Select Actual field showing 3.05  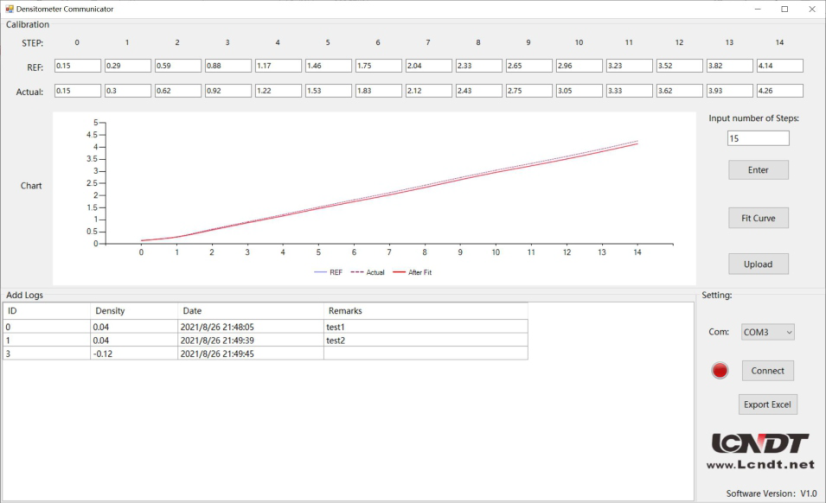pyautogui.click(x=579, y=91)
